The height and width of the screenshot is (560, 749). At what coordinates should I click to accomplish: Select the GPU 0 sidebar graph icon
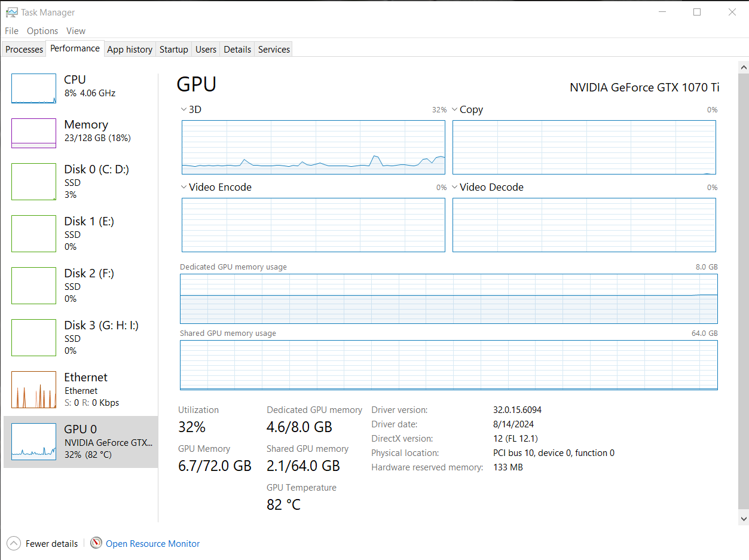[x=33, y=442]
